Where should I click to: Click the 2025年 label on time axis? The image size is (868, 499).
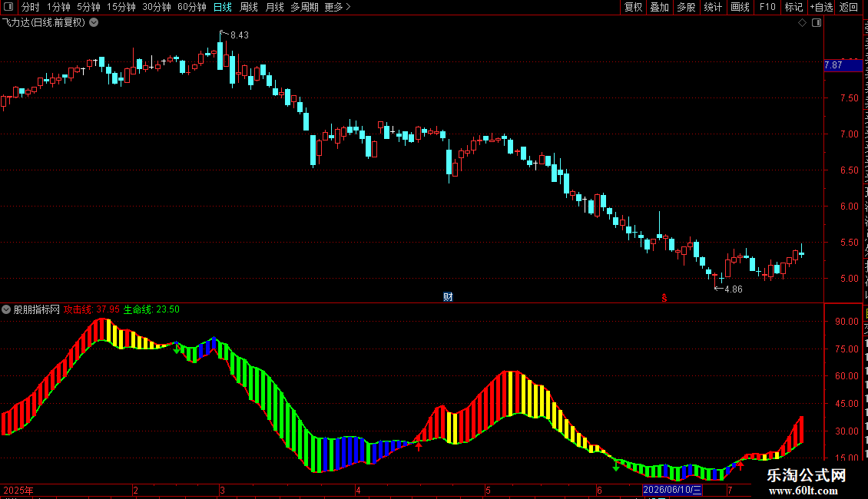(18, 491)
